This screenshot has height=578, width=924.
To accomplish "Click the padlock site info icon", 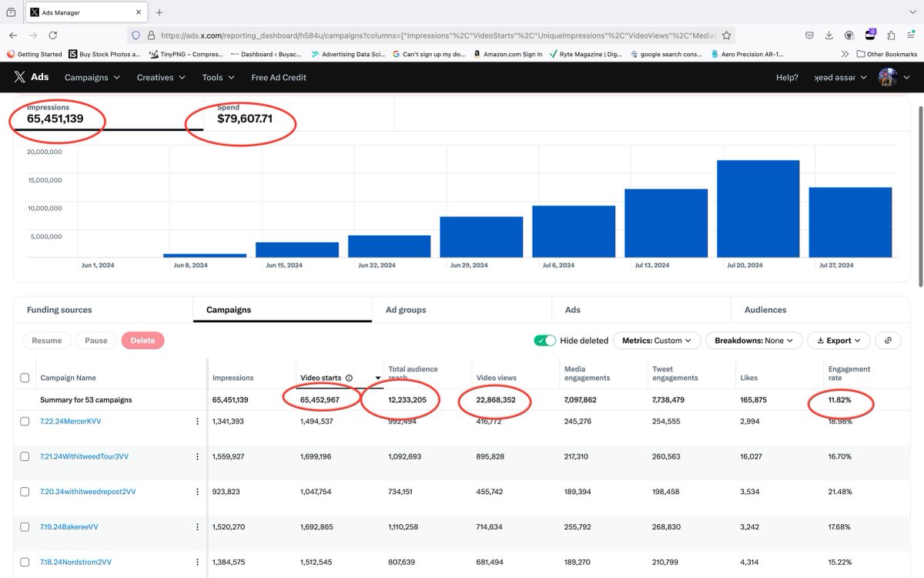I will pyautogui.click(x=151, y=35).
